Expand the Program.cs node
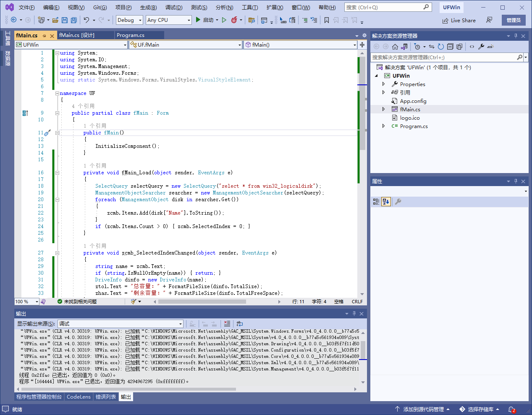Image resolution: width=532 pixels, height=415 pixels. tap(383, 126)
